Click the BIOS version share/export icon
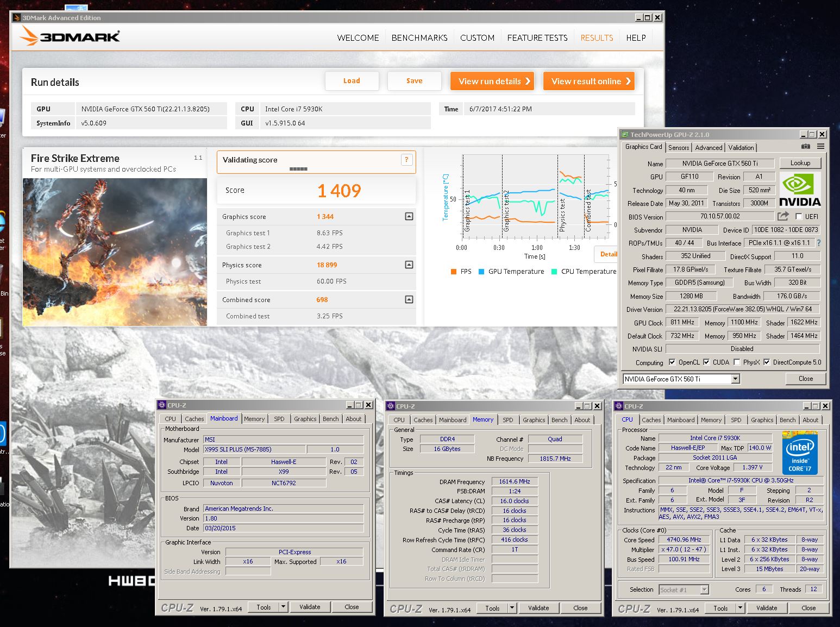The image size is (840, 627). point(783,216)
